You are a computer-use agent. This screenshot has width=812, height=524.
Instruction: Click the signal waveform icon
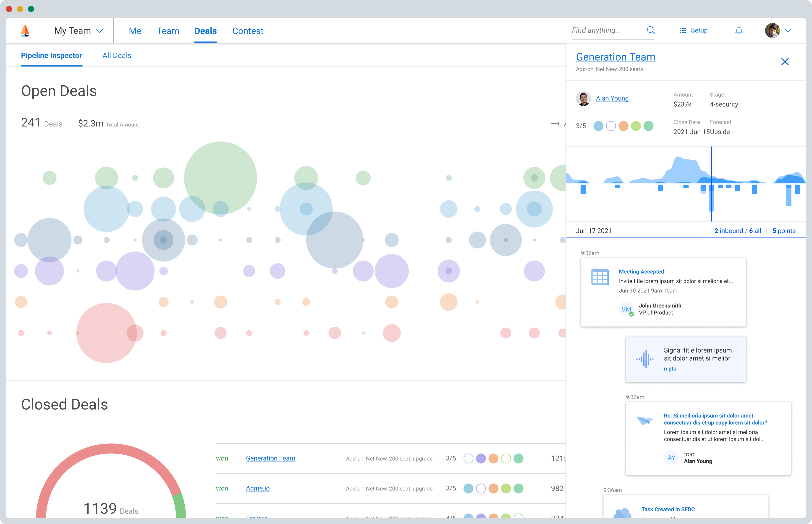(645, 359)
